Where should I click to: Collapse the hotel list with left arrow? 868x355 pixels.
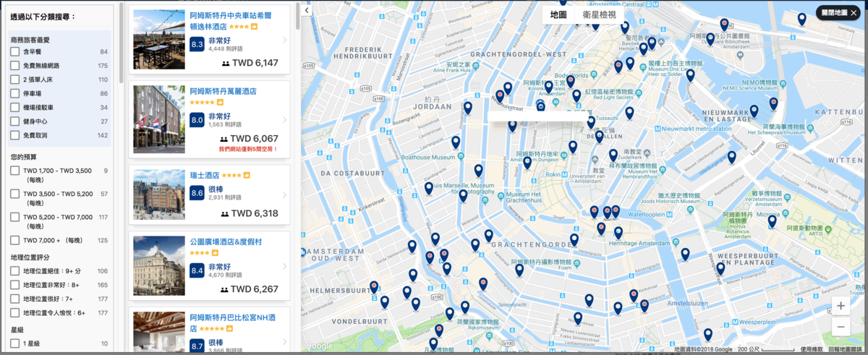tap(307, 10)
